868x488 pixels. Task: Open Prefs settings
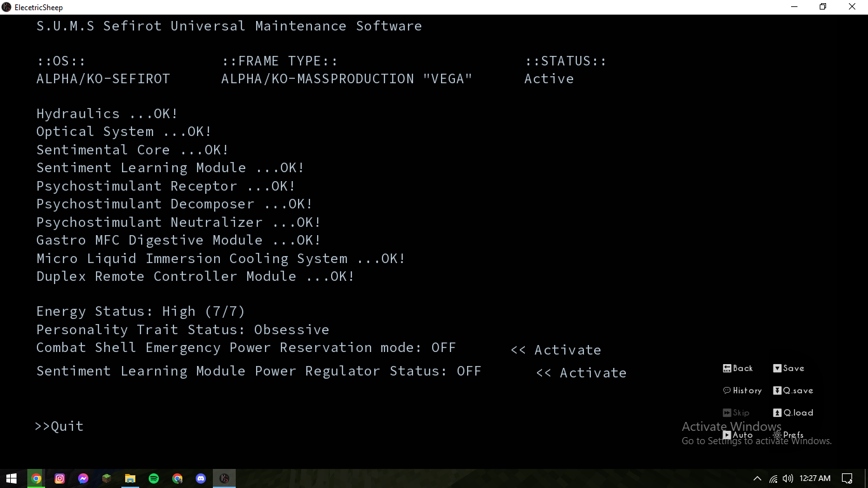point(789,435)
